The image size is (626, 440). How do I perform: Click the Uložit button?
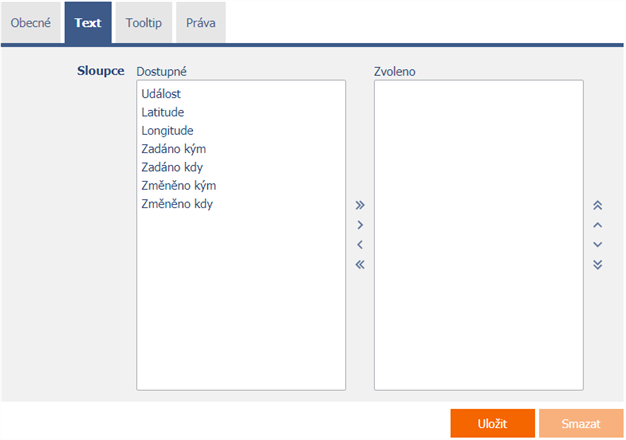(493, 423)
